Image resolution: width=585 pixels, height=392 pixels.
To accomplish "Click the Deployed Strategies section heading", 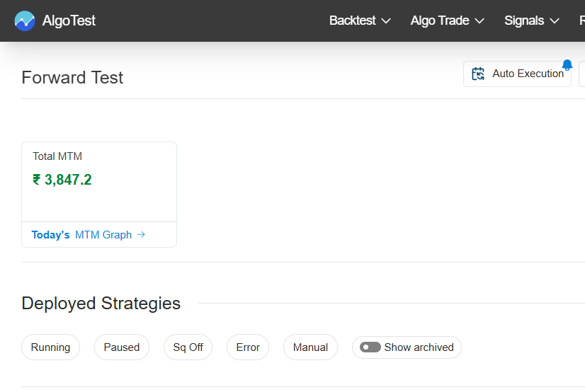I will (101, 304).
